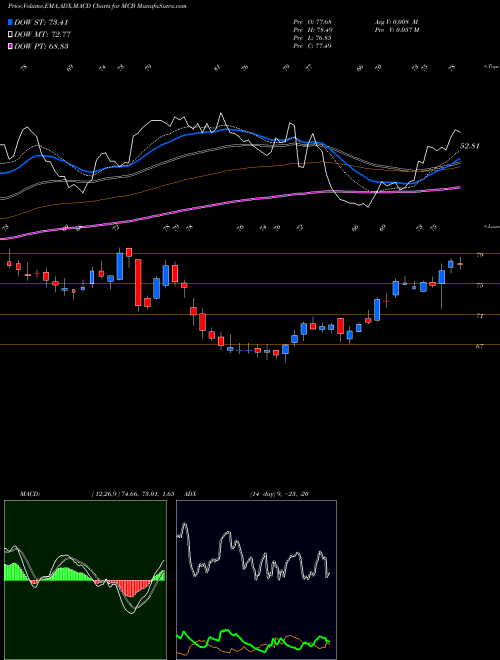Open the ADX indicator chart panel
Image resolution: width=500 pixels, height=660 pixels.
(x=256, y=580)
